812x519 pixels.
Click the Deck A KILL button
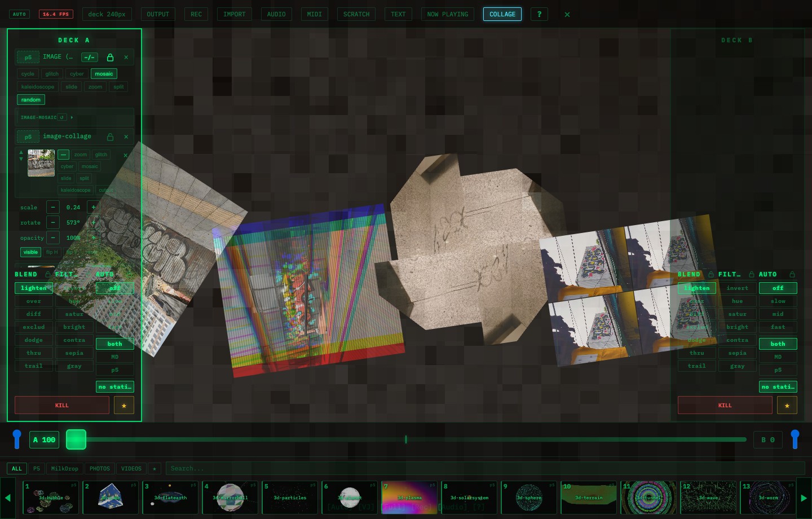(62, 405)
